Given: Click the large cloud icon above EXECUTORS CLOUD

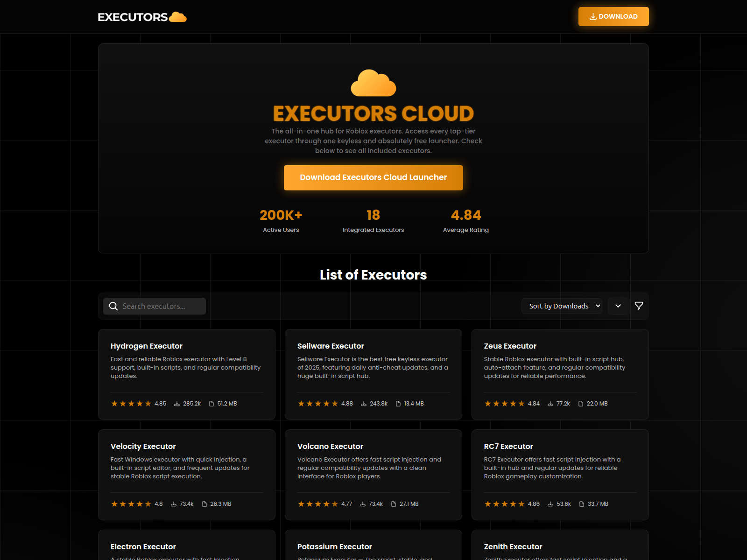Looking at the screenshot, I should [373, 83].
